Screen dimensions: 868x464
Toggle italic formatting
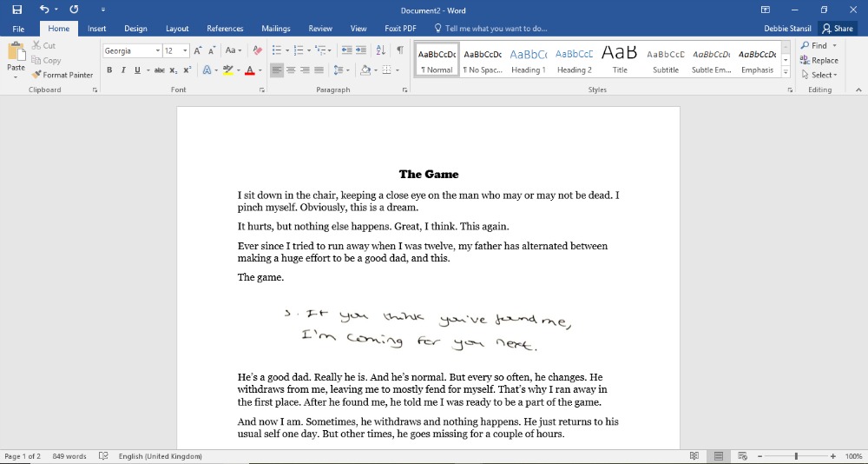(123, 70)
